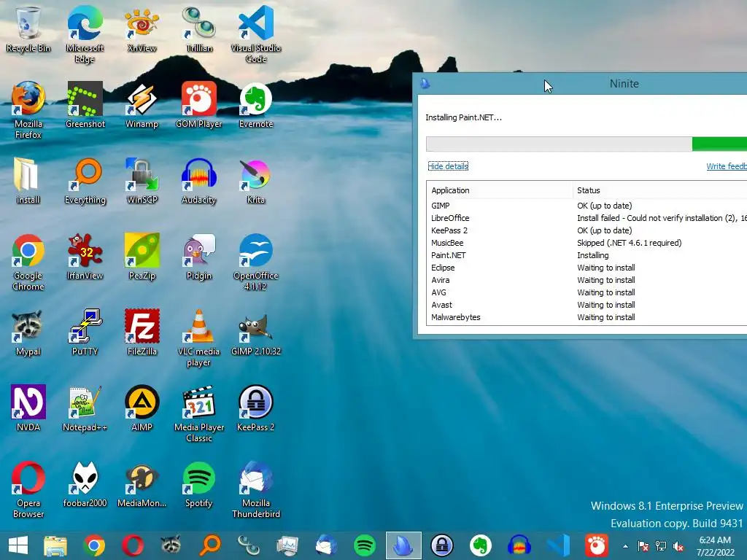Viewport: 747px width, 560px height.
Task: Open the Action Center flag tray icon
Action: click(x=643, y=546)
